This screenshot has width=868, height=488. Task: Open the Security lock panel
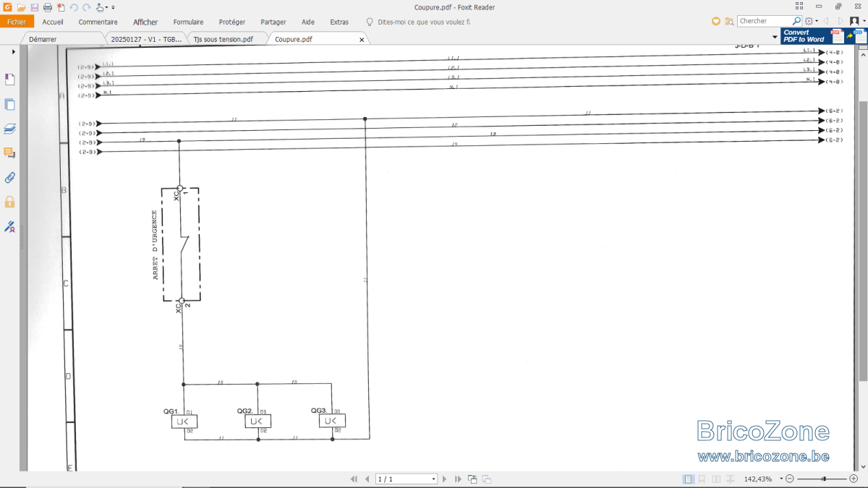[10, 202]
